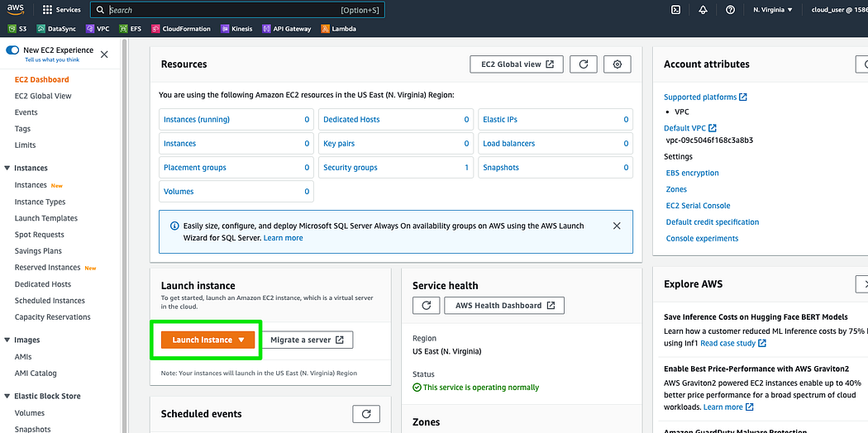The width and height of the screenshot is (868, 433).
Task: Open Load balancers resource link
Action: (x=508, y=144)
